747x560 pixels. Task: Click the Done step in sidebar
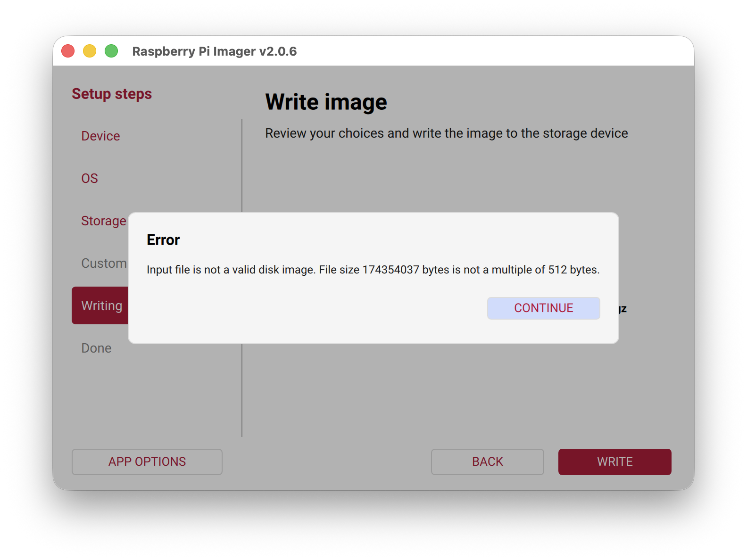pyautogui.click(x=96, y=348)
